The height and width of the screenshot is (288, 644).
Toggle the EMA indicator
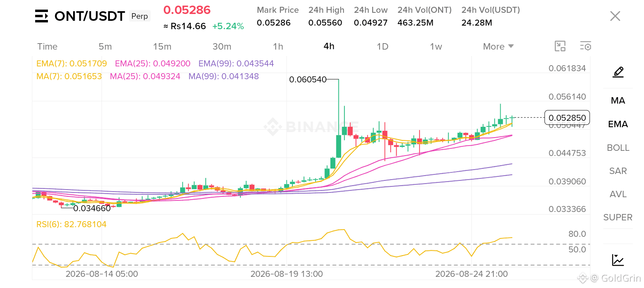click(x=618, y=124)
